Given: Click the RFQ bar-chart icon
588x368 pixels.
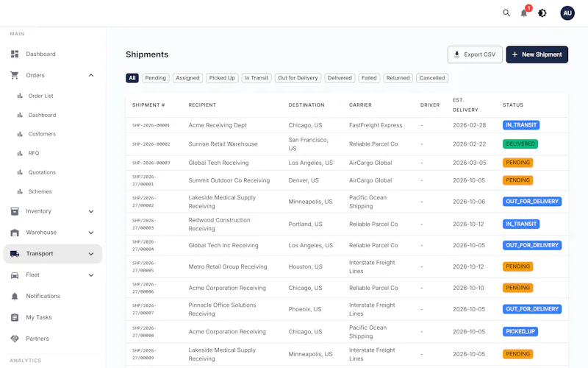Looking at the screenshot, I should coord(20,153).
